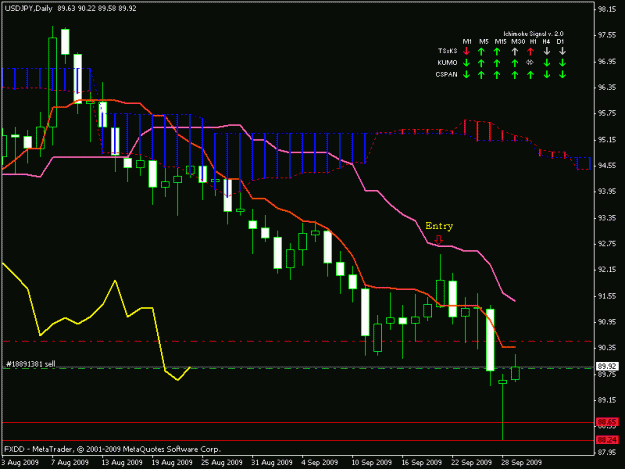Click the CSPAN arrow under M1

click(466, 75)
